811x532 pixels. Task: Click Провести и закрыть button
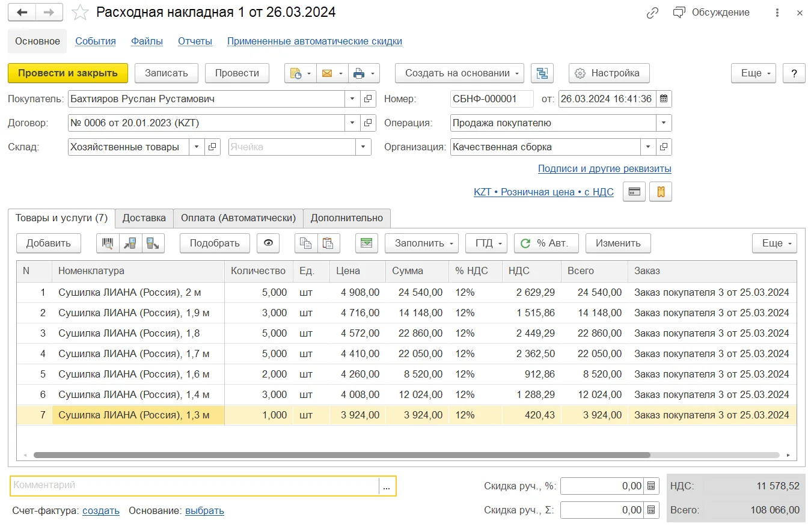(68, 73)
